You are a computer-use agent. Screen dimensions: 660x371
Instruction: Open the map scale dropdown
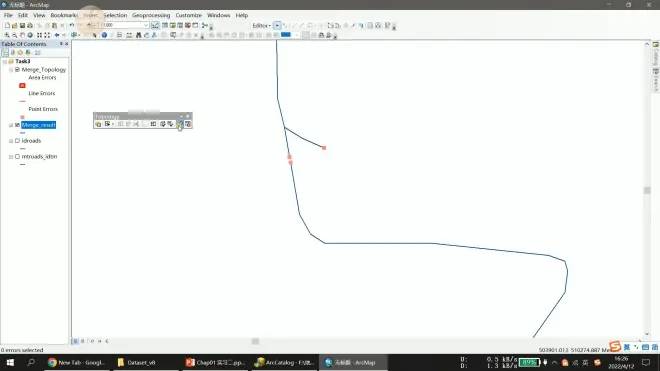coord(146,25)
